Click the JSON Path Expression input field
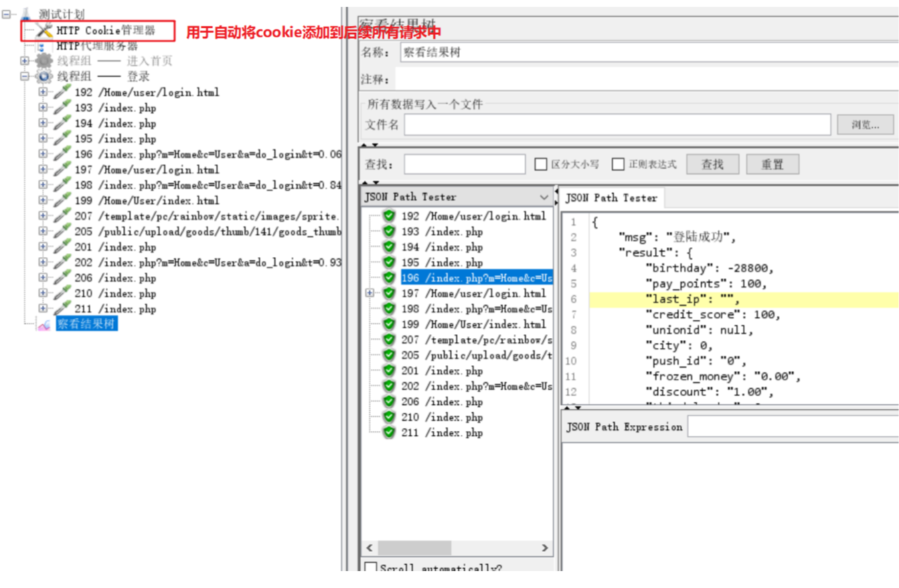899x588 pixels. pos(793,427)
